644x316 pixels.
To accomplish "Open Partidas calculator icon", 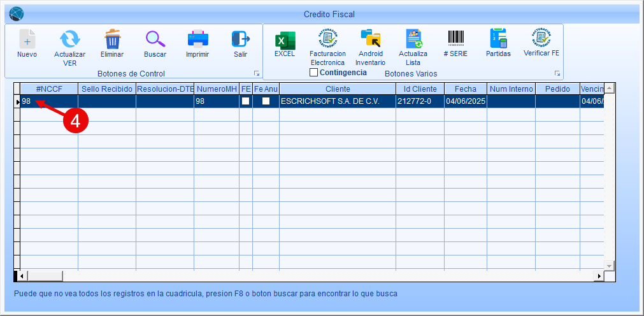I will pyautogui.click(x=498, y=39).
